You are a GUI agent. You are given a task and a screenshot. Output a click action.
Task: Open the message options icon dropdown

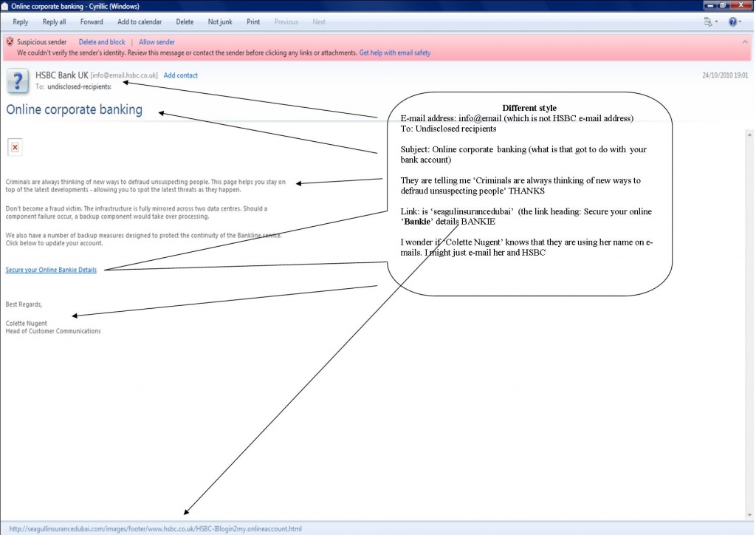click(710, 22)
